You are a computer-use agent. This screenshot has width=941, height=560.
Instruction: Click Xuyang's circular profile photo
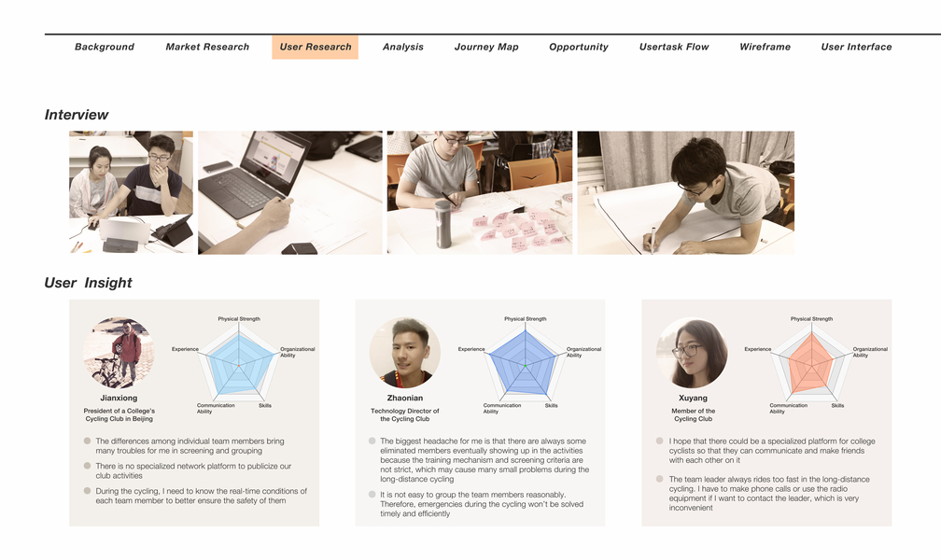pos(692,353)
